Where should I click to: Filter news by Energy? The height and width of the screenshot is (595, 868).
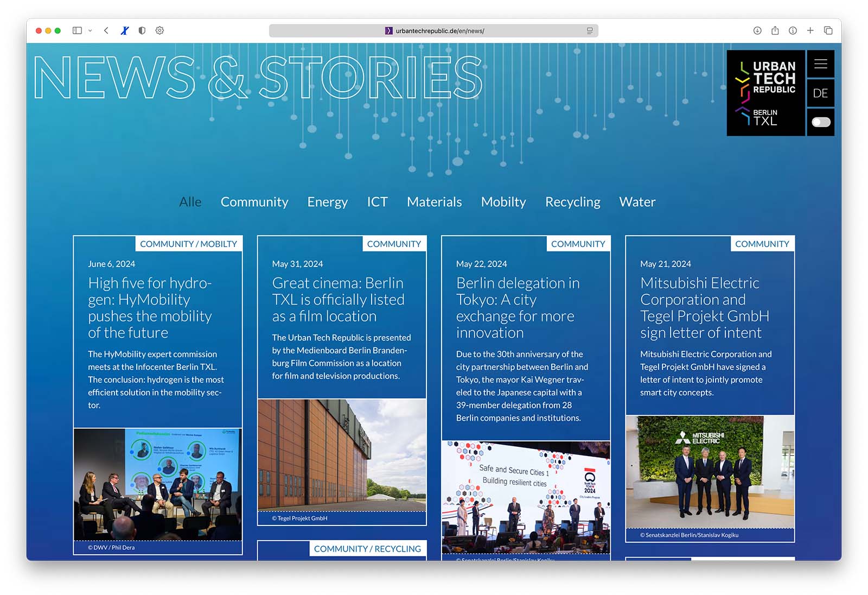pos(328,202)
